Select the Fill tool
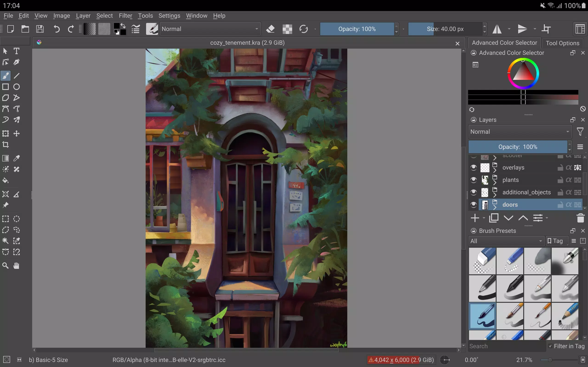 (x=6, y=181)
